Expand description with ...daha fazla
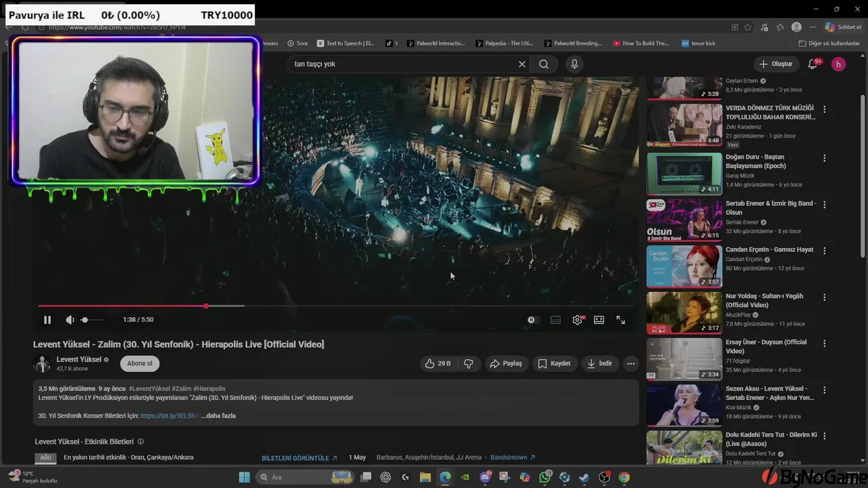Screen dimensions: 868x488 (218, 415)
